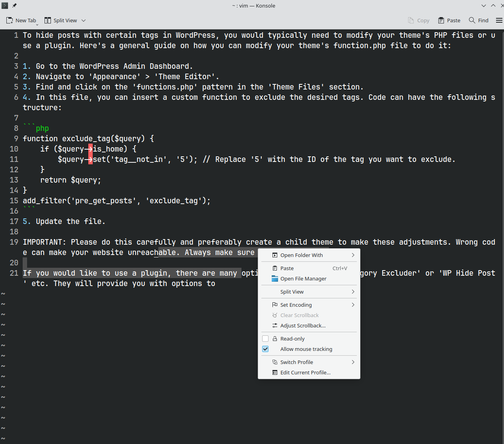
Task: Expand the Split View toolbar dropdown arrow
Action: tap(84, 20)
